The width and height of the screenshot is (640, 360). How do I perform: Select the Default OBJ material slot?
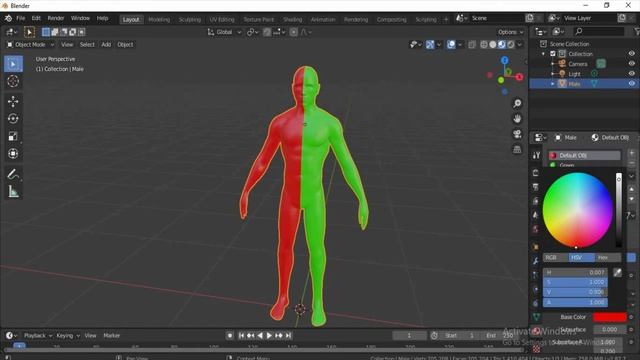click(x=584, y=155)
